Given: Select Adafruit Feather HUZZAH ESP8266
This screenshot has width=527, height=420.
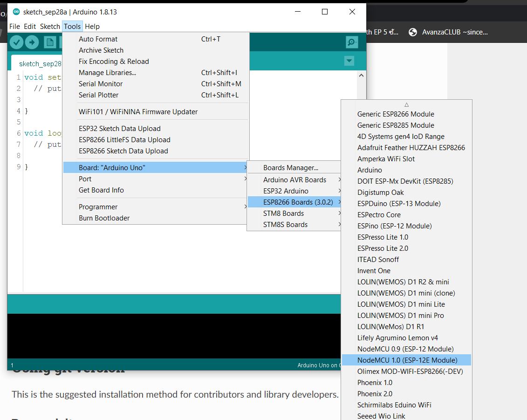Looking at the screenshot, I should coord(406,148).
